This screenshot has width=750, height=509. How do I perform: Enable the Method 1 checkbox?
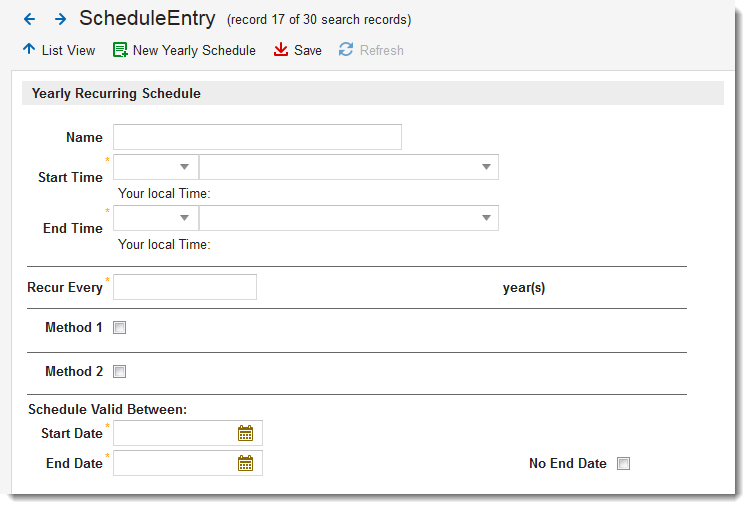[x=120, y=328]
